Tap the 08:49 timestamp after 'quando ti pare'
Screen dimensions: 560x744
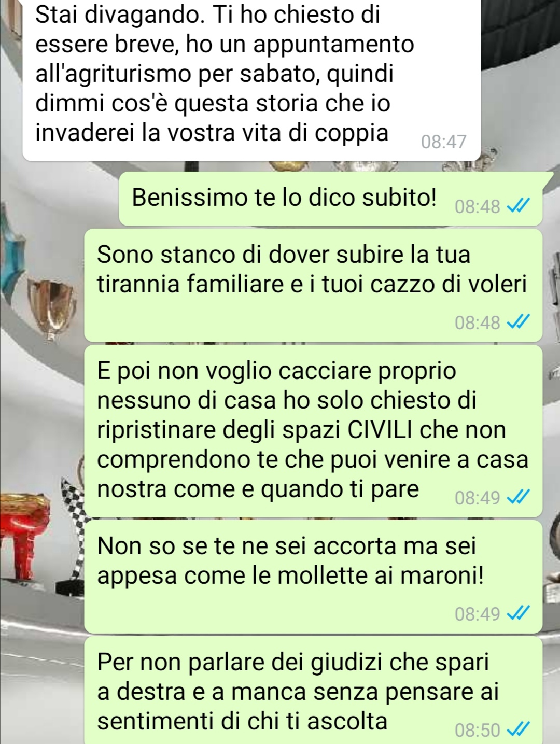pos(477,498)
